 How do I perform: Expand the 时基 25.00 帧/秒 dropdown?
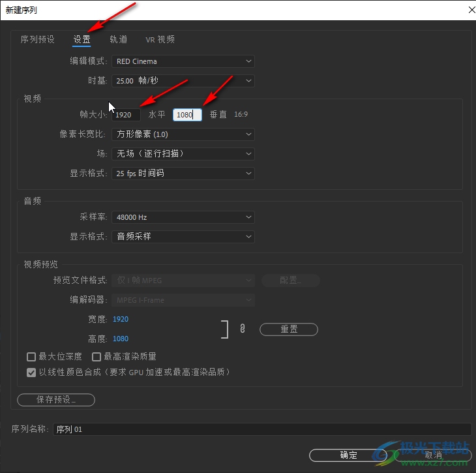[x=183, y=81]
